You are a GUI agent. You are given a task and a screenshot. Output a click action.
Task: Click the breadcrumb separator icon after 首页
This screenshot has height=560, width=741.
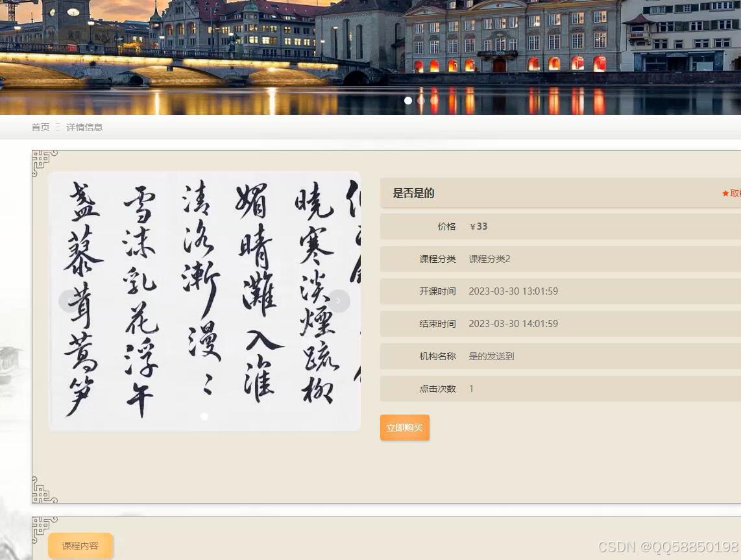tap(56, 127)
